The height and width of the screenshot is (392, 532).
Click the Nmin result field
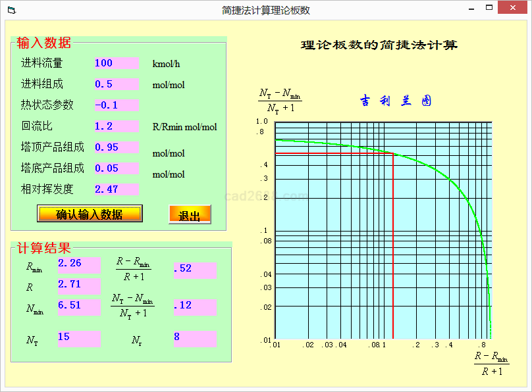click(78, 307)
